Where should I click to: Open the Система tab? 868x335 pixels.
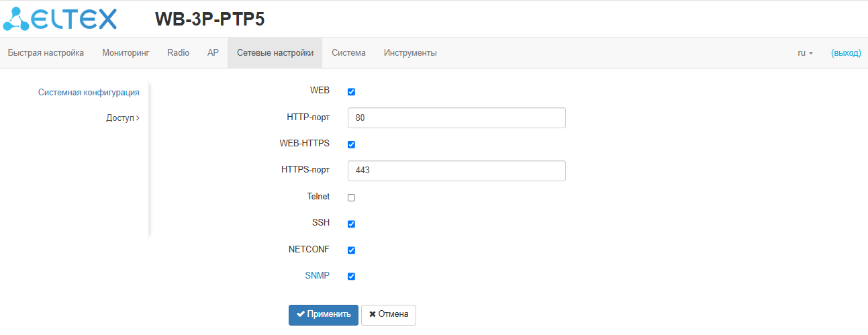click(348, 53)
